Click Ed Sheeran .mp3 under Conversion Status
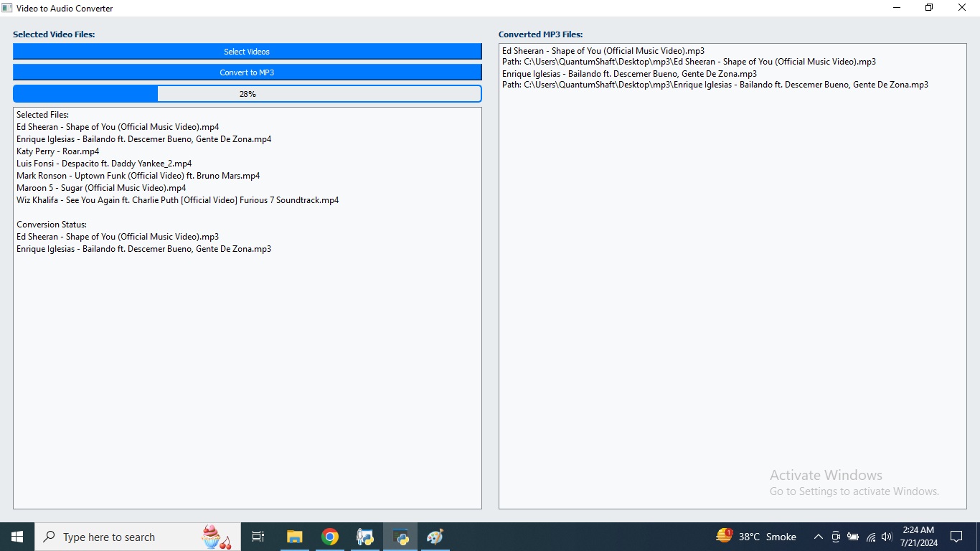The image size is (980, 551). click(118, 237)
